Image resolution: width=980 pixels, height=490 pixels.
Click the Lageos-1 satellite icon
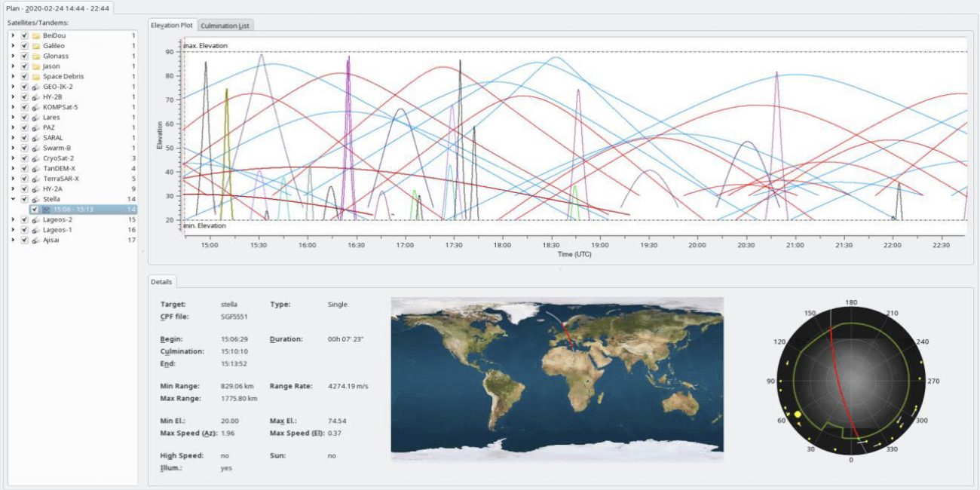pyautogui.click(x=35, y=230)
